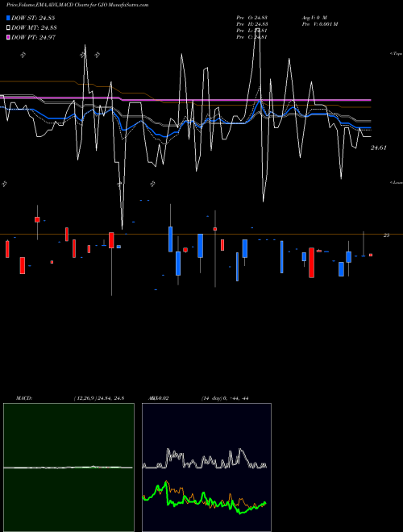Click the '<Lows' marker label

pos(397,182)
